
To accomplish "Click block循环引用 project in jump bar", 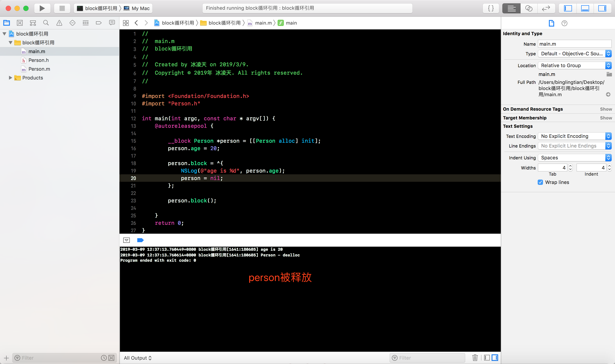I will (x=174, y=23).
